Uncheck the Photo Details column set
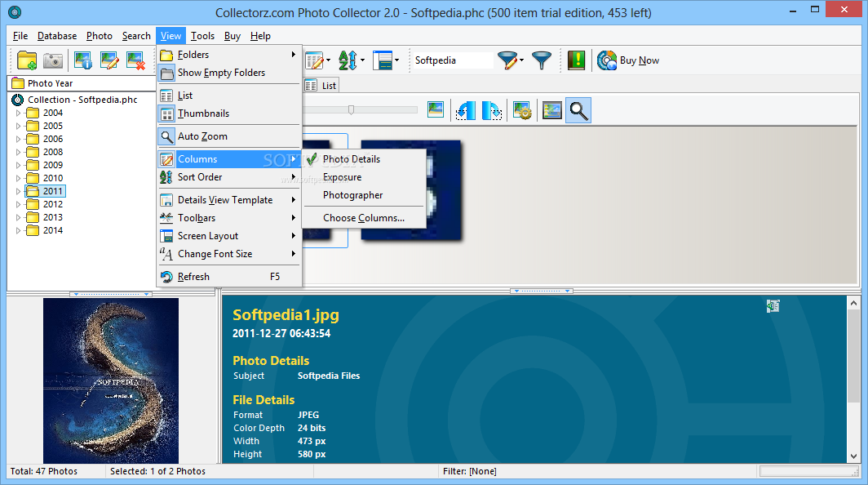 (364, 159)
